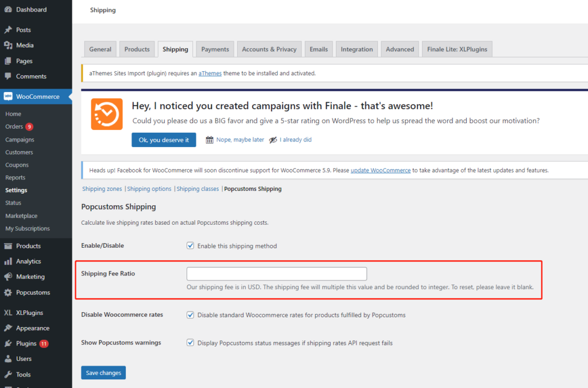Open Status submenu item
The width and height of the screenshot is (588, 388).
(x=13, y=203)
